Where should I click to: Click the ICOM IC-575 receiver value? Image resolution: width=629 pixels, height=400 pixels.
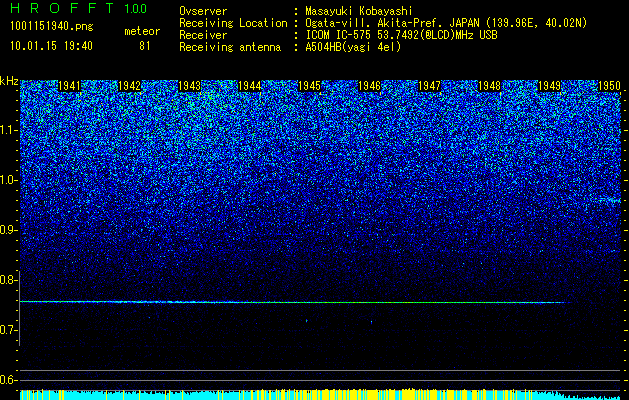pyautogui.click(x=401, y=35)
